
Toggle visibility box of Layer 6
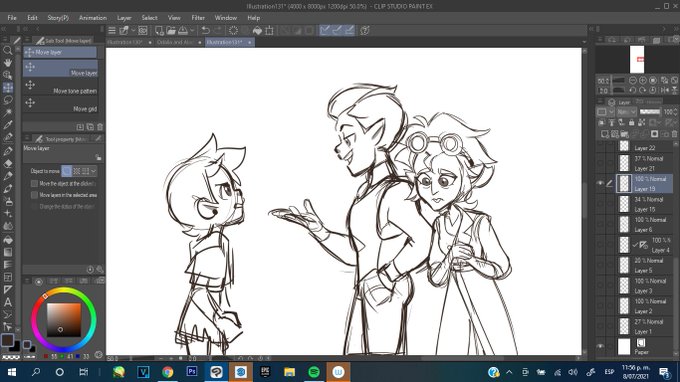point(600,224)
